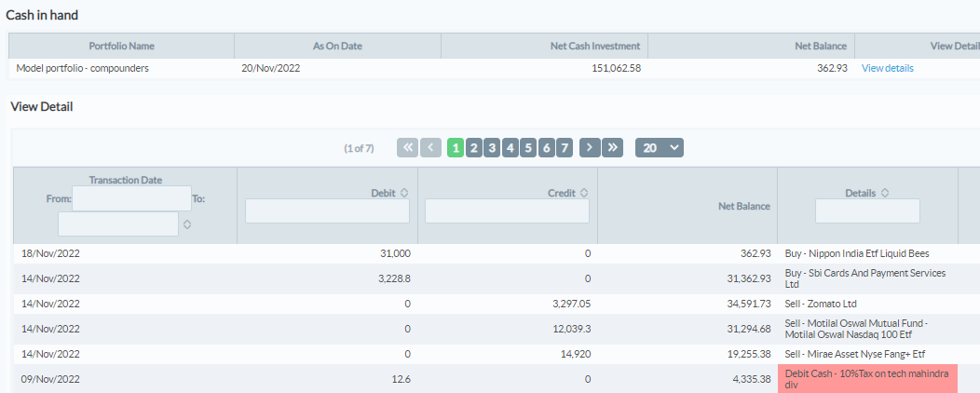Select page 1 in pagination
Screen dimensions: 980x393
click(x=456, y=148)
